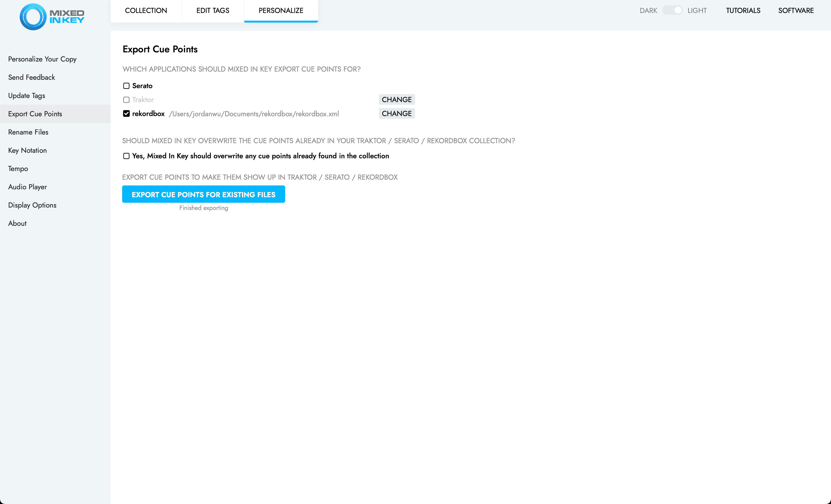This screenshot has width=831, height=504.
Task: Switch to the Edit Tags tab
Action: [x=213, y=11]
